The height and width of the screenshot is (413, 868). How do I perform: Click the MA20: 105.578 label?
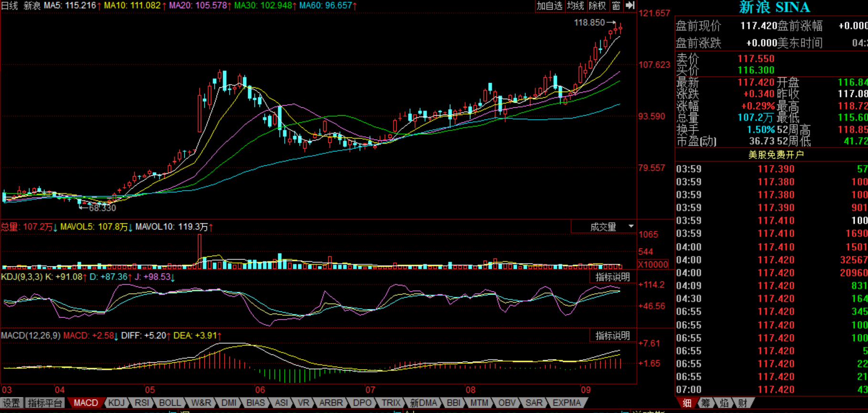pyautogui.click(x=198, y=6)
